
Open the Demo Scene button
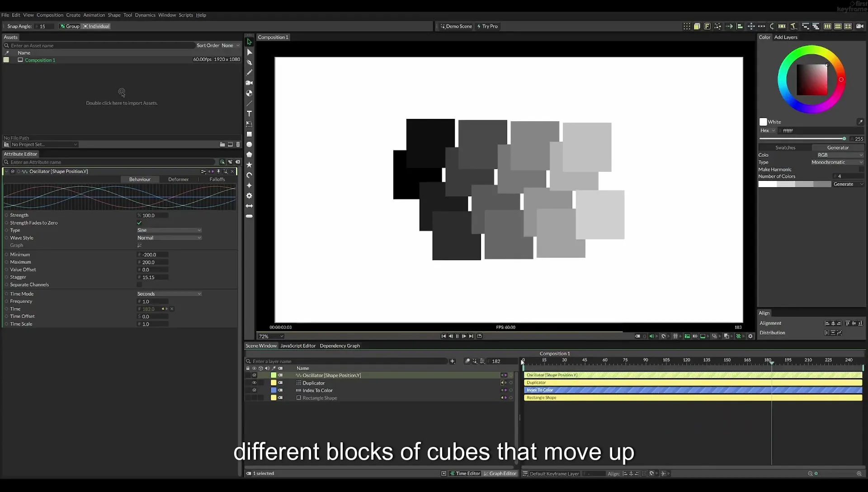[456, 26]
